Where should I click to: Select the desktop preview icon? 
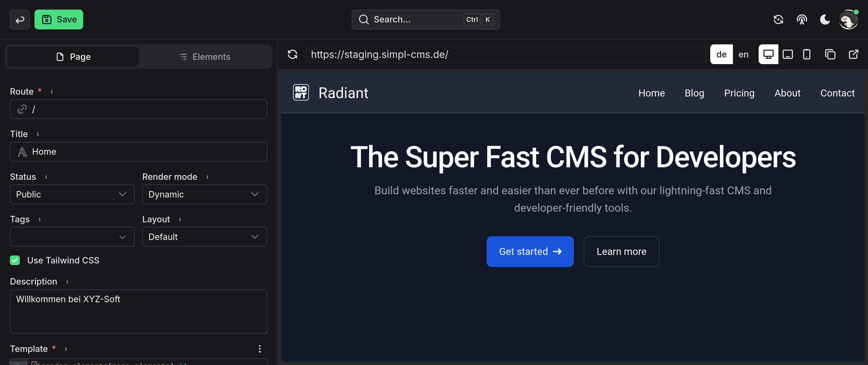coord(768,54)
